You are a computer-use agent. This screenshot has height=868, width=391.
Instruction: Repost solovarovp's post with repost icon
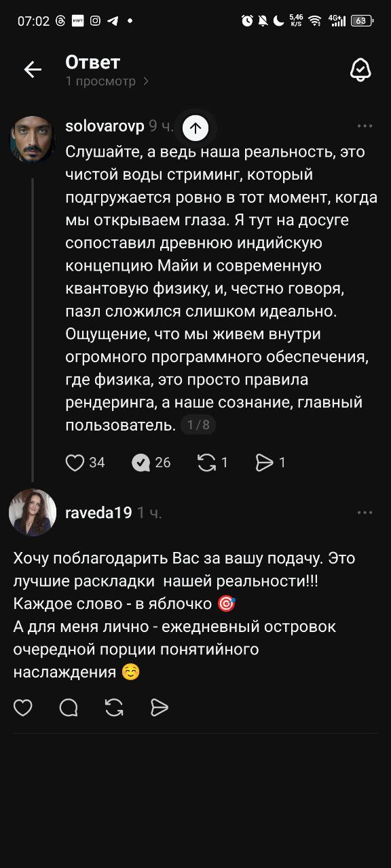206,462
